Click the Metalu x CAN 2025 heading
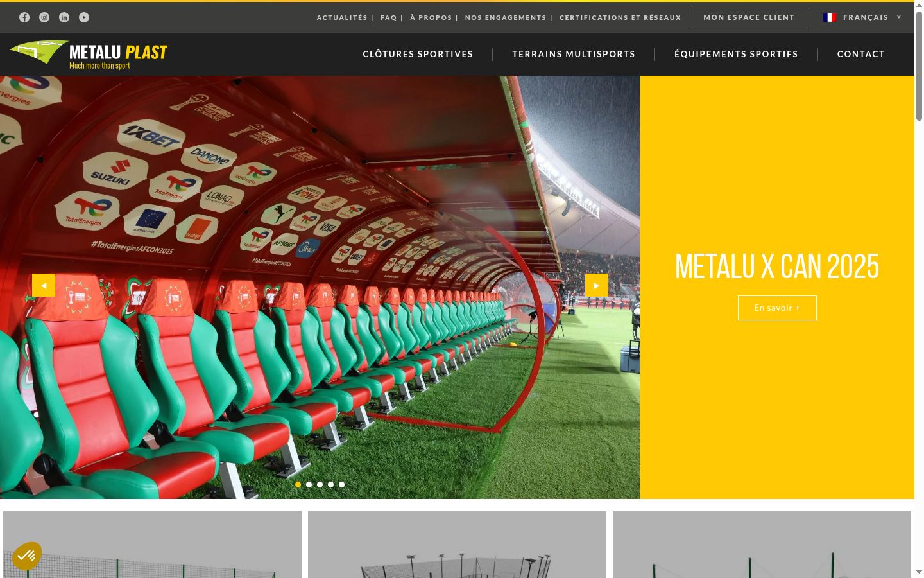Screen dimensions: 924x578 pyautogui.click(x=777, y=267)
